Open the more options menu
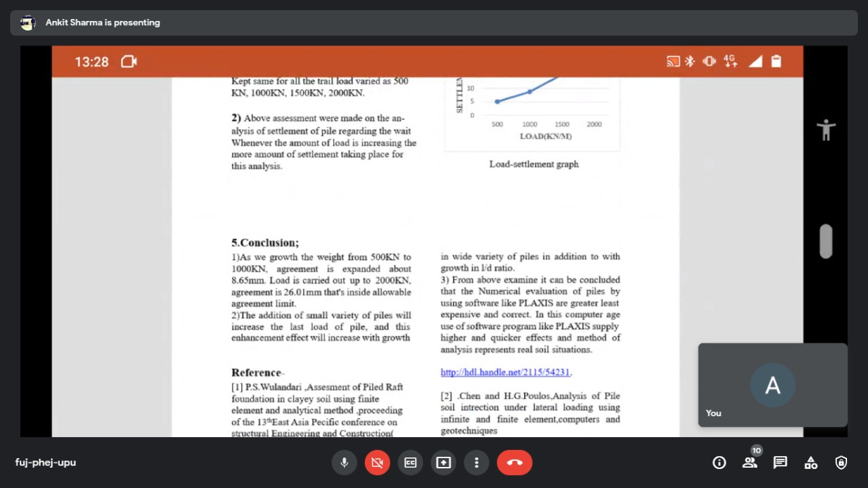 click(x=477, y=463)
